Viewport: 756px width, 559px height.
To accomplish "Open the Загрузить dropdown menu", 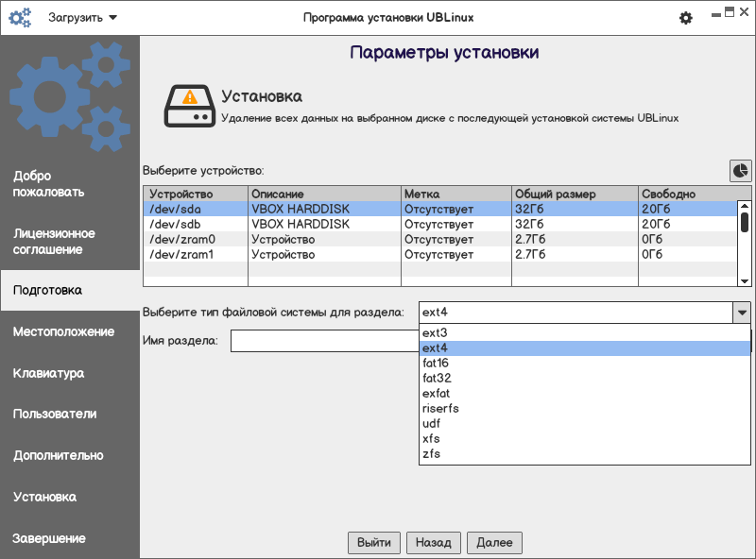I will click(x=83, y=18).
